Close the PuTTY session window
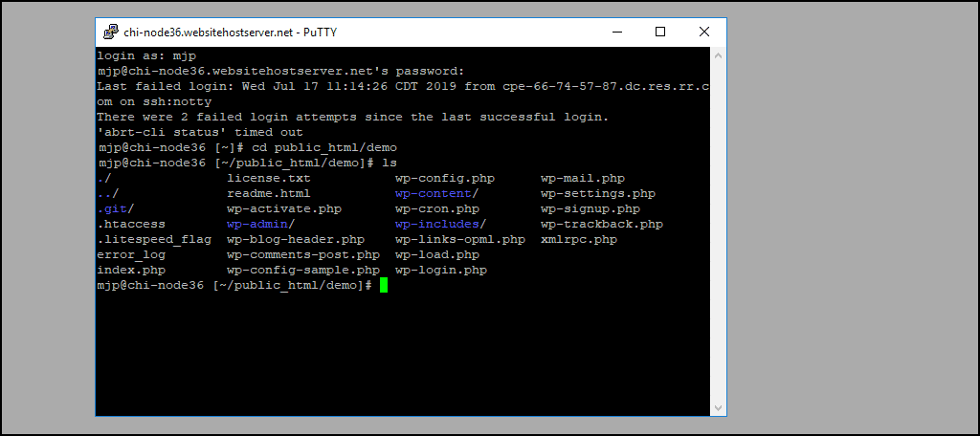The image size is (980, 436). pyautogui.click(x=704, y=32)
